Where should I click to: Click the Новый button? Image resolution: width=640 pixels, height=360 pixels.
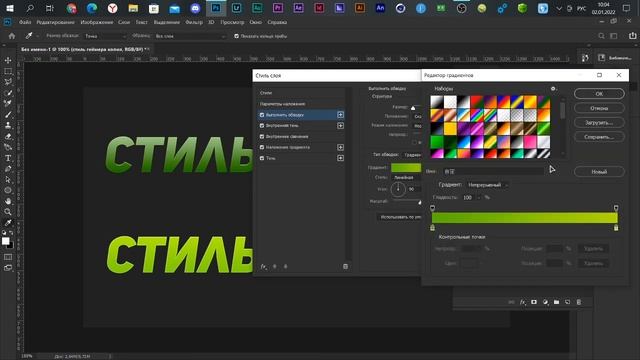(599, 172)
